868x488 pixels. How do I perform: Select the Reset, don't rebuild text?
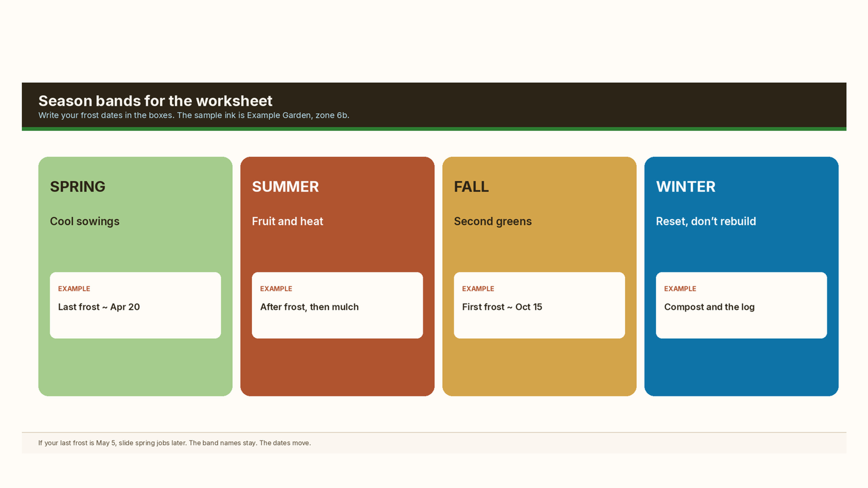tap(706, 221)
